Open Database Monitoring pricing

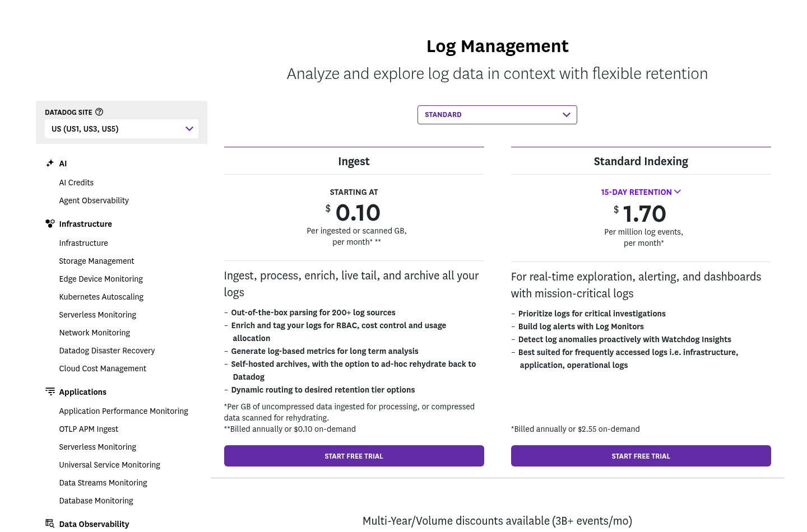pyautogui.click(x=96, y=501)
